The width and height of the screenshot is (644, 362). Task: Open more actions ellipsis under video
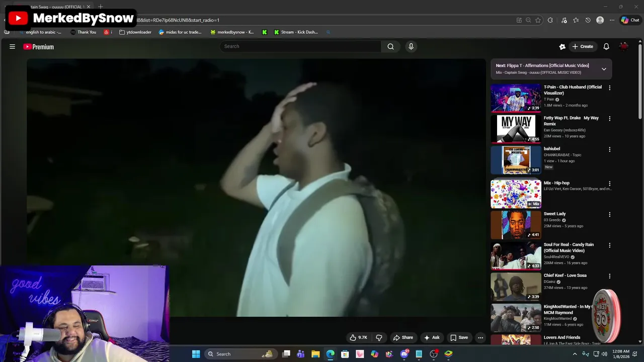click(480, 337)
